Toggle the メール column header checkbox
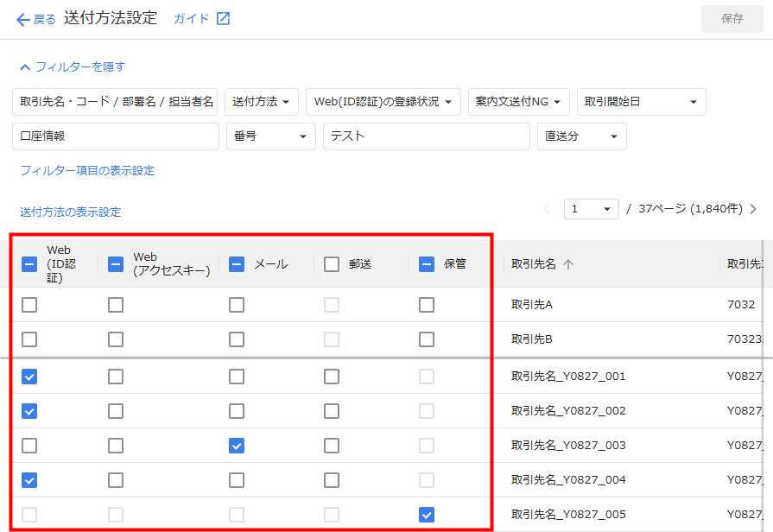 click(x=237, y=264)
